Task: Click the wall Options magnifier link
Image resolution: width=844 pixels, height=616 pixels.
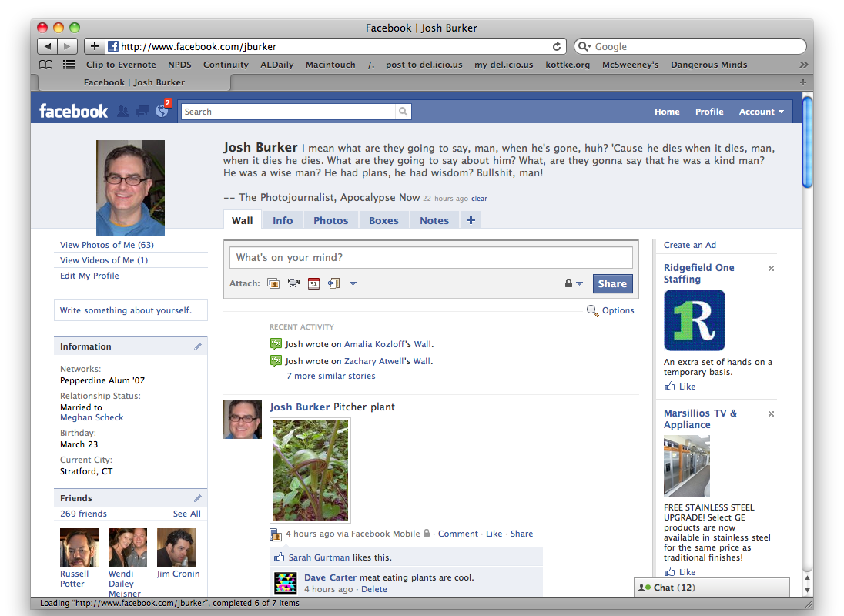Action: pos(611,310)
